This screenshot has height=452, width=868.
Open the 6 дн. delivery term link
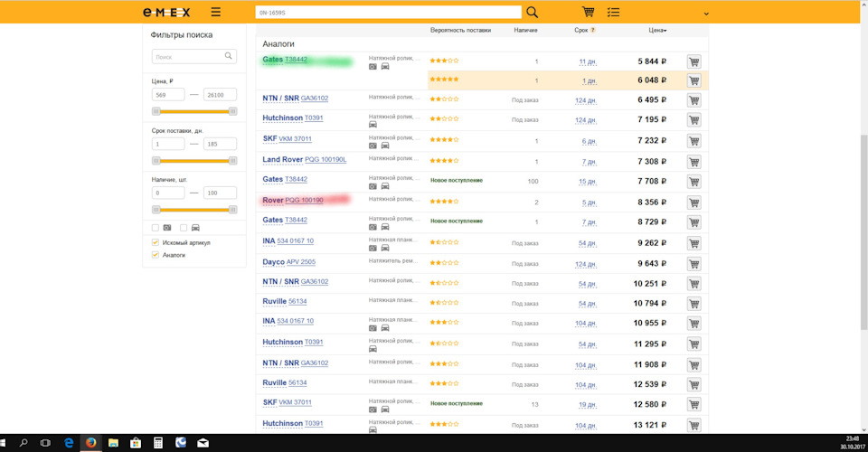click(589, 142)
